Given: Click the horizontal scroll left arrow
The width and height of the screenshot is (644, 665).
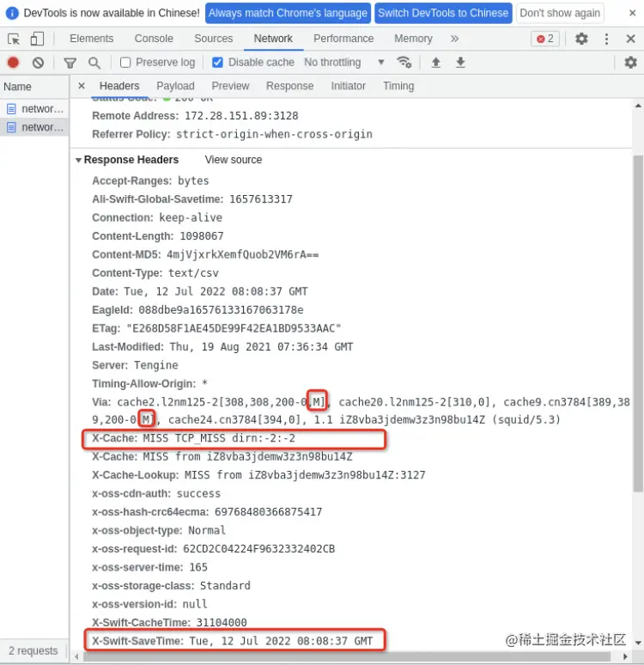Looking at the screenshot, I should point(76,656).
